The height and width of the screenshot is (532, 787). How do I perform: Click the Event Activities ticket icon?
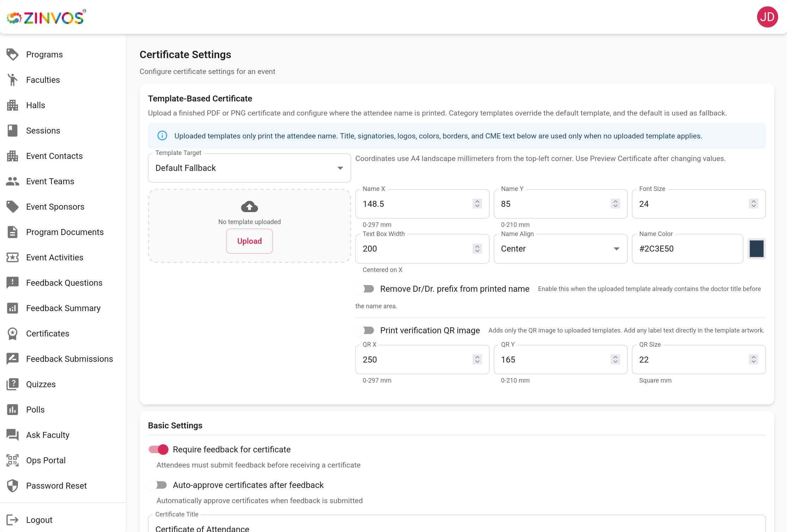pyautogui.click(x=13, y=258)
